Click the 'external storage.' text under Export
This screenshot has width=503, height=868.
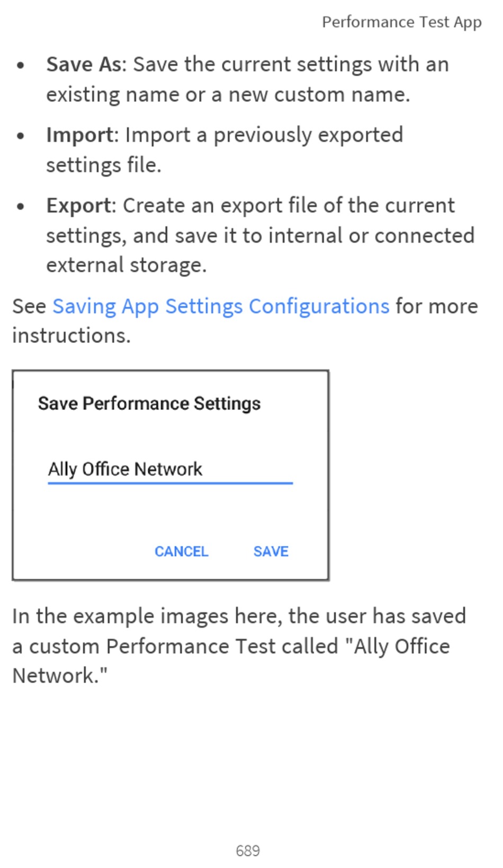126,265
